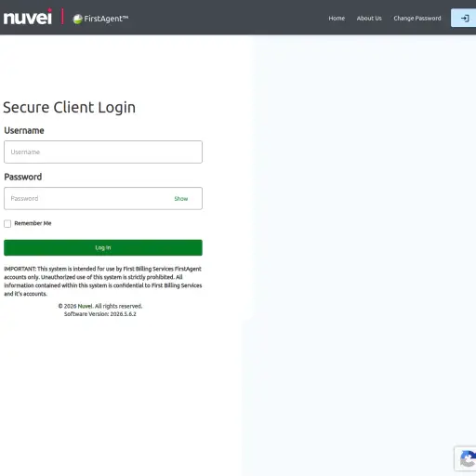Image resolution: width=476 pixels, height=476 pixels.
Task: Focus the Username input field
Action: coord(103,152)
